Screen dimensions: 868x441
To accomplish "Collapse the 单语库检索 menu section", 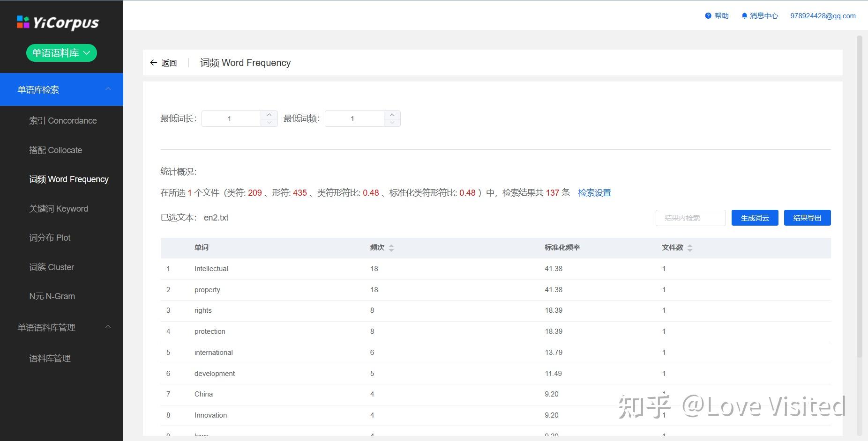I will click(108, 89).
